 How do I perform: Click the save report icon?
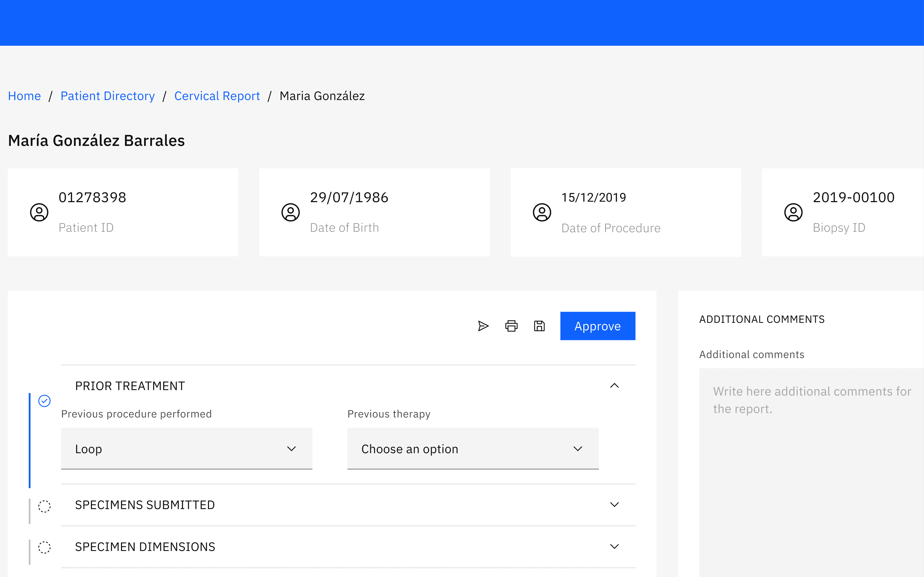539,326
